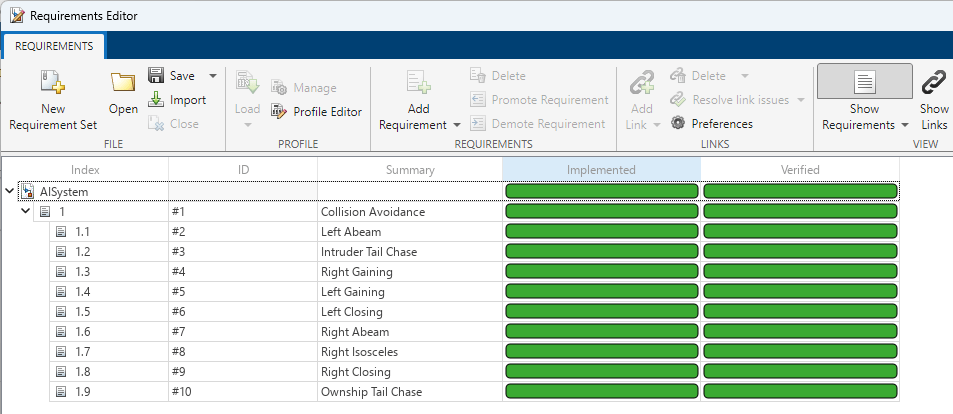Click the Implemented column header
This screenshot has height=414, width=953.
coord(601,170)
